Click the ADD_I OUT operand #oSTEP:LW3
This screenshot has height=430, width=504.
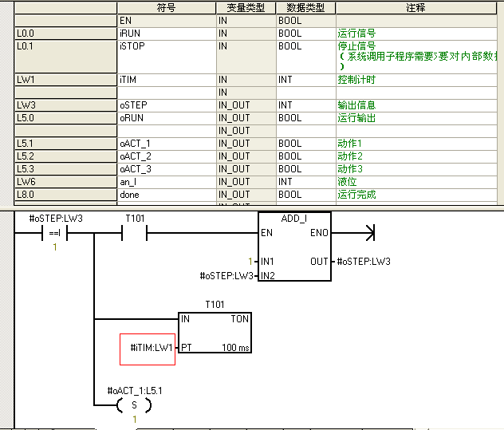point(364,262)
